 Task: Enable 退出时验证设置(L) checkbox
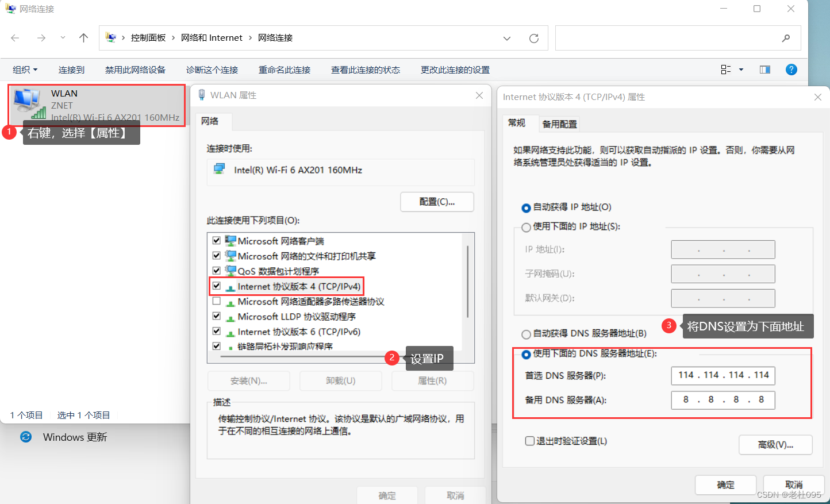530,441
